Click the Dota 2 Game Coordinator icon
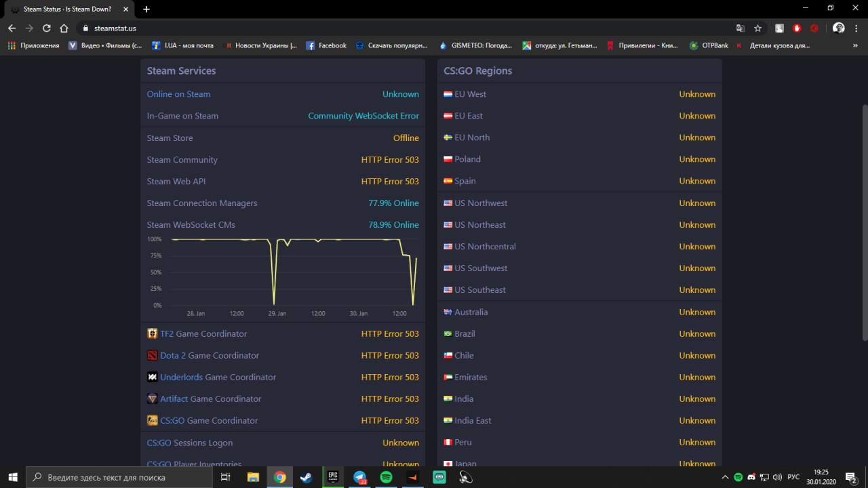Image resolution: width=868 pixels, height=488 pixels. click(x=153, y=355)
